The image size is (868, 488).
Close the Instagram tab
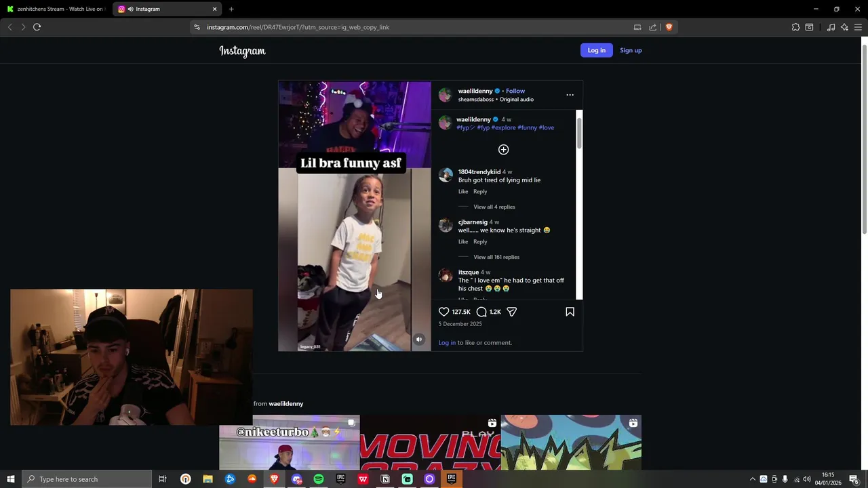[215, 9]
